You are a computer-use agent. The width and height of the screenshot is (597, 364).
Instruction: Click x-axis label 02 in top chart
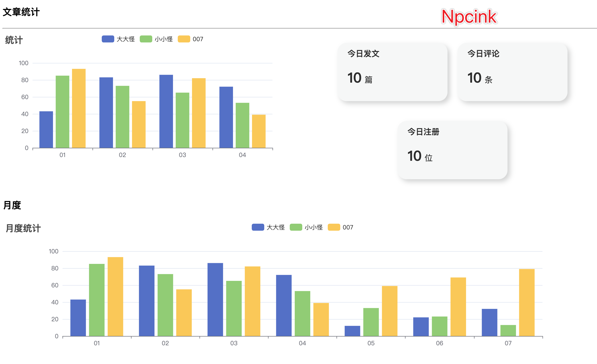tap(122, 155)
